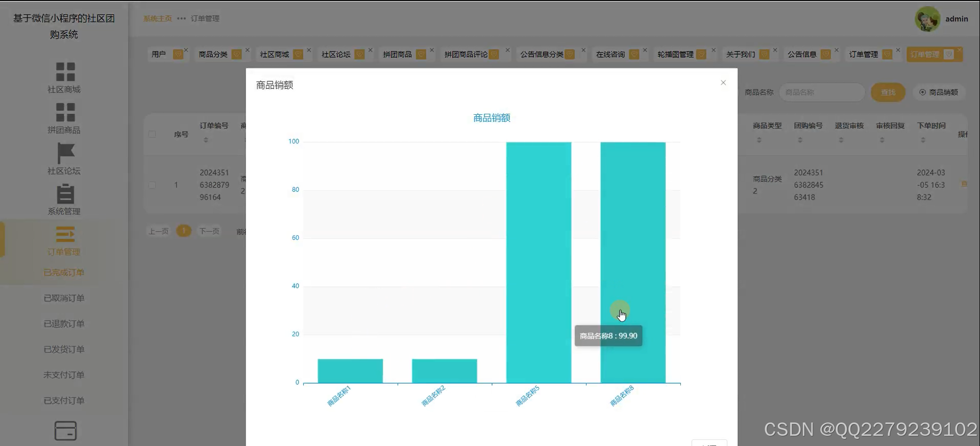Sort the 下单时间 column
This screenshot has height=446, width=980.
[923, 140]
